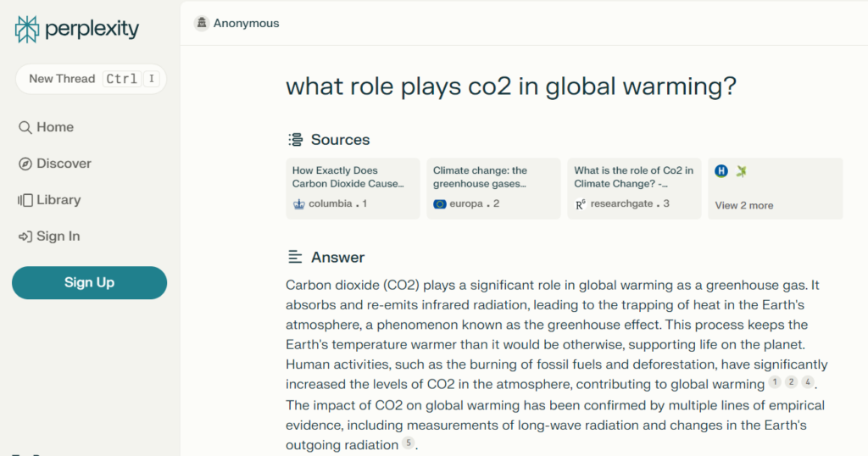The image size is (868, 456).
Task: Click the green leaf source favicon
Action: [x=742, y=171]
